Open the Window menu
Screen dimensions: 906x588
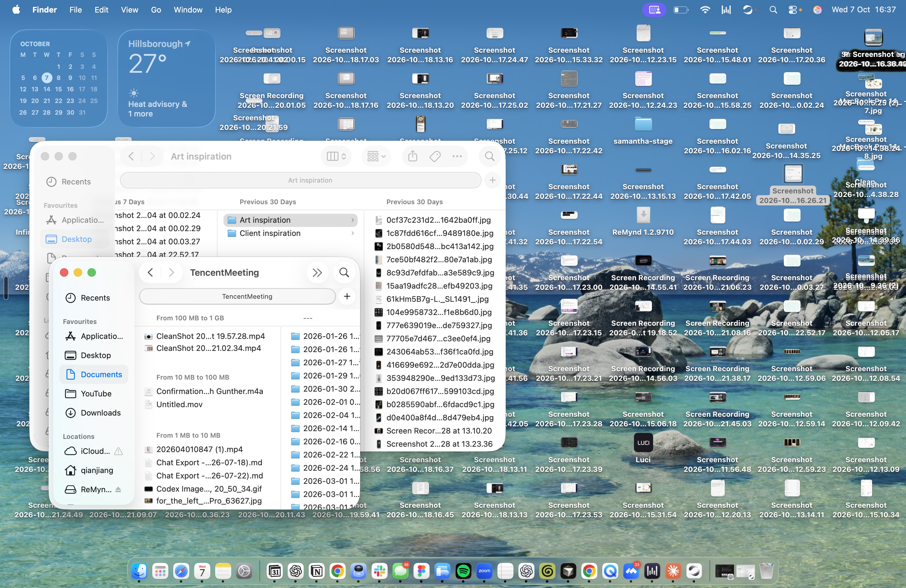click(188, 10)
